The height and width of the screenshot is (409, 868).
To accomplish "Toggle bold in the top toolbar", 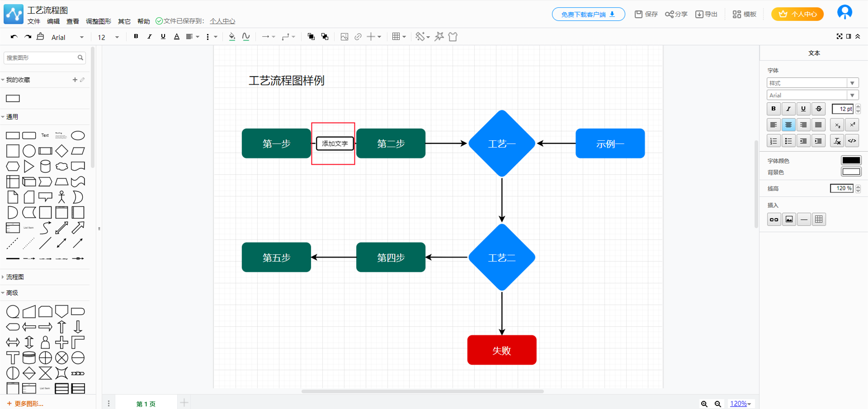I will coord(136,37).
